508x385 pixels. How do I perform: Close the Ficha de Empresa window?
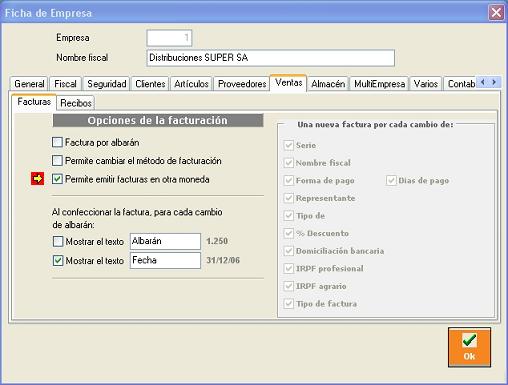click(496, 13)
